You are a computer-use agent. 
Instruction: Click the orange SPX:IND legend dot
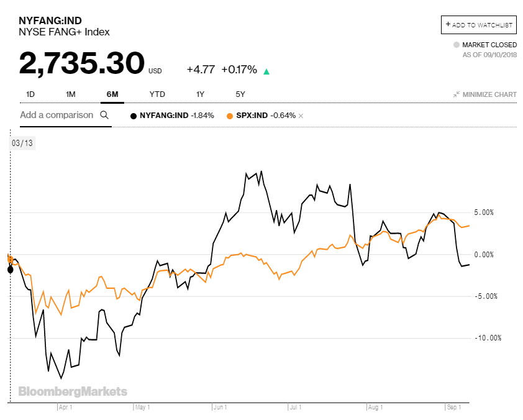pyautogui.click(x=230, y=116)
